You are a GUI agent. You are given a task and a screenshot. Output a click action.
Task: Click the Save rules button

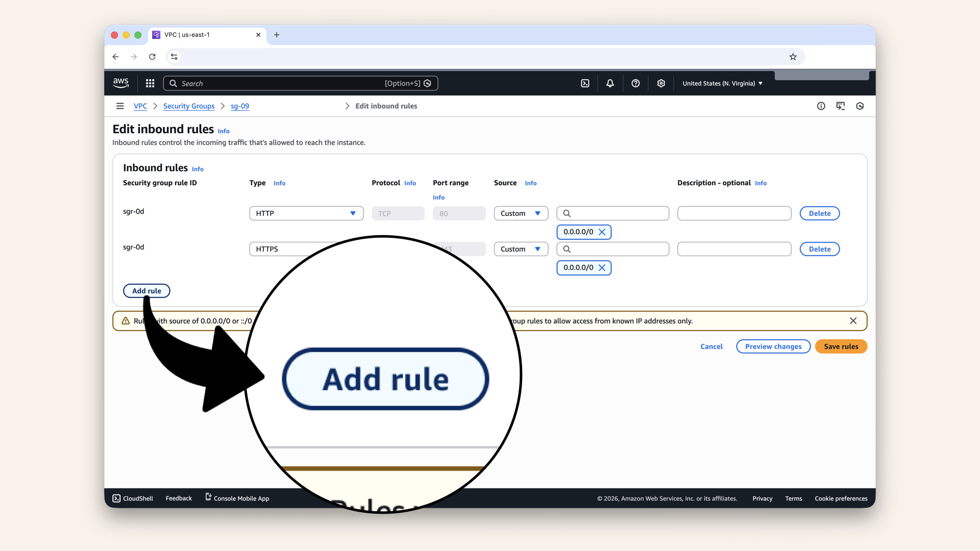pos(841,346)
